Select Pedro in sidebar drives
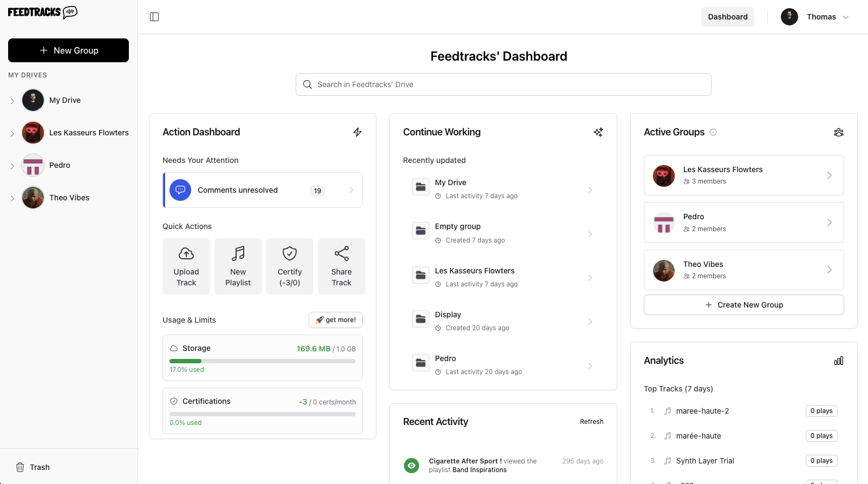The height and width of the screenshot is (484, 868). (60, 165)
